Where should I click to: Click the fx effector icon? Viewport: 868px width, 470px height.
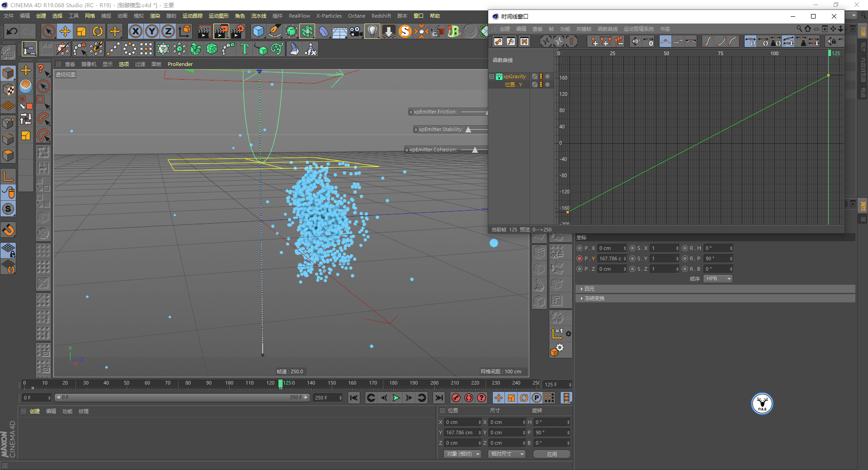click(x=311, y=49)
